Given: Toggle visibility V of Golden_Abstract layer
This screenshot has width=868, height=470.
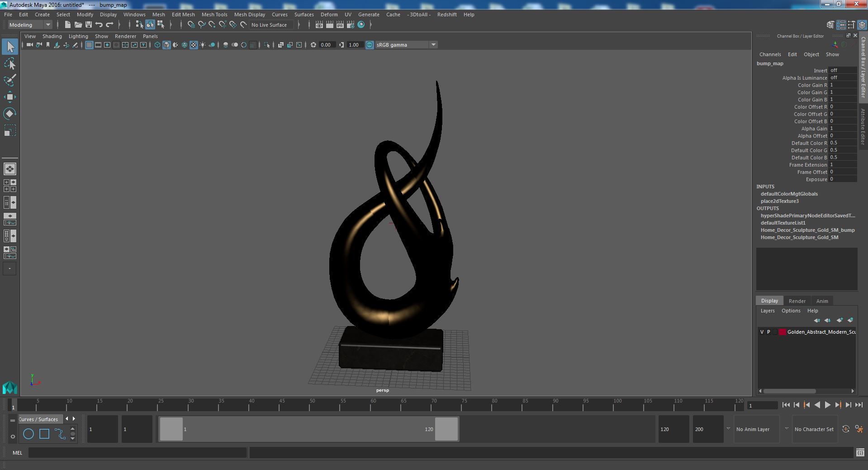Looking at the screenshot, I should [762, 332].
